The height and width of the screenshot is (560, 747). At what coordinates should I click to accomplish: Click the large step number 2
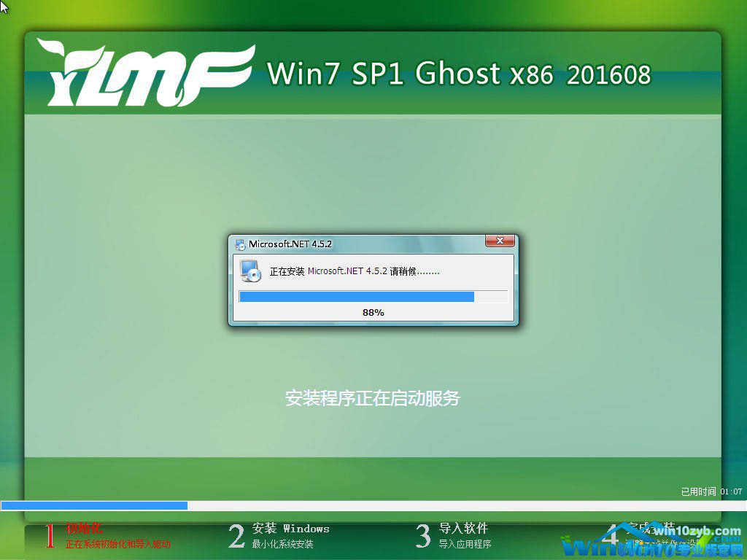236,536
